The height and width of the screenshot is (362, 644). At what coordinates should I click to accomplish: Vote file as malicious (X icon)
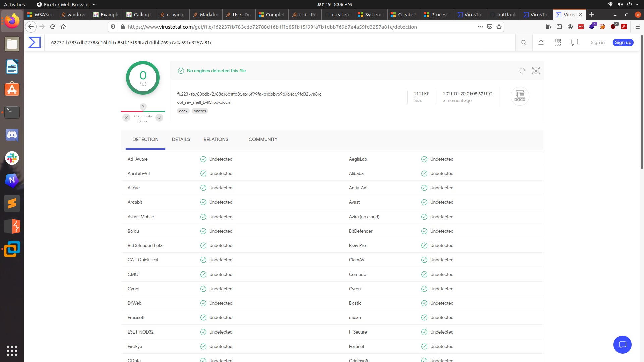(x=126, y=118)
